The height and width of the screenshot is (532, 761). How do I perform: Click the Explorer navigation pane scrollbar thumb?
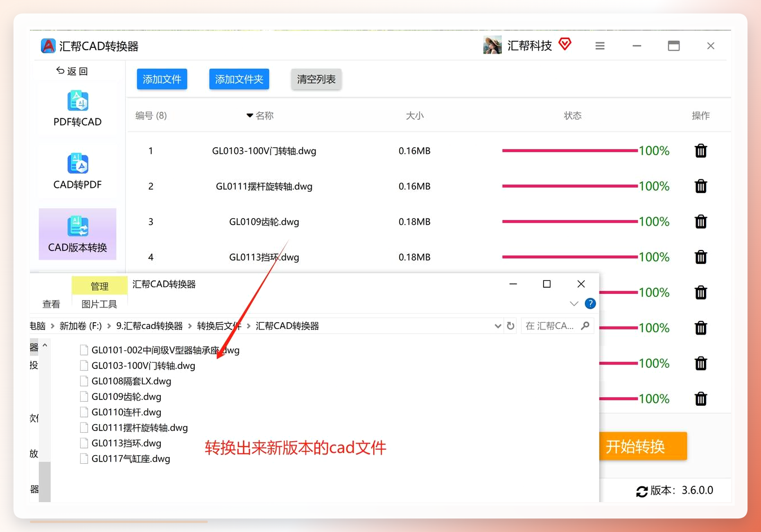pyautogui.click(x=45, y=481)
